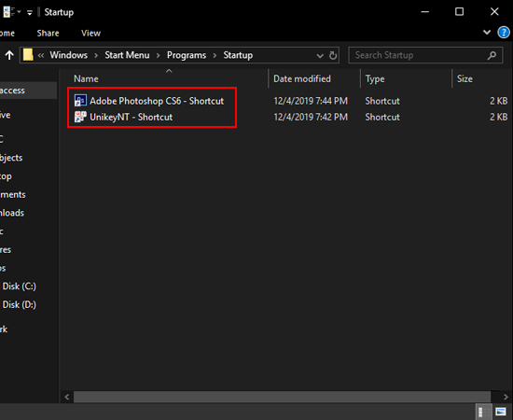513x420 pixels.
Task: Refresh the Startup folder view
Action: point(333,55)
